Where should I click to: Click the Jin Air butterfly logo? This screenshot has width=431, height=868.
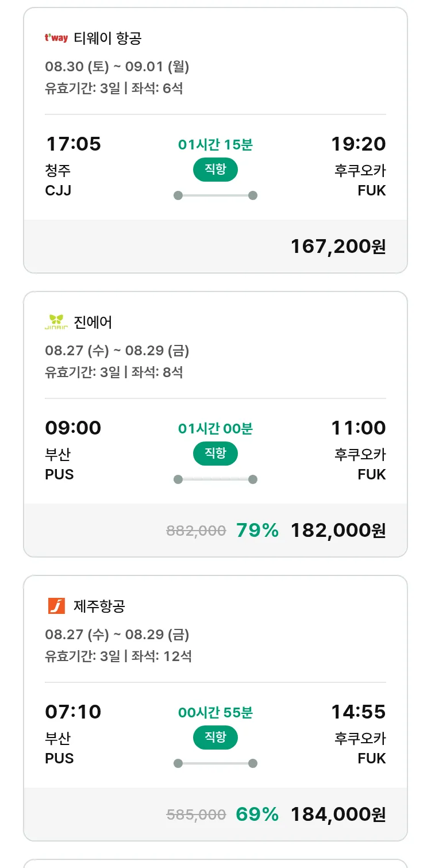click(x=56, y=322)
